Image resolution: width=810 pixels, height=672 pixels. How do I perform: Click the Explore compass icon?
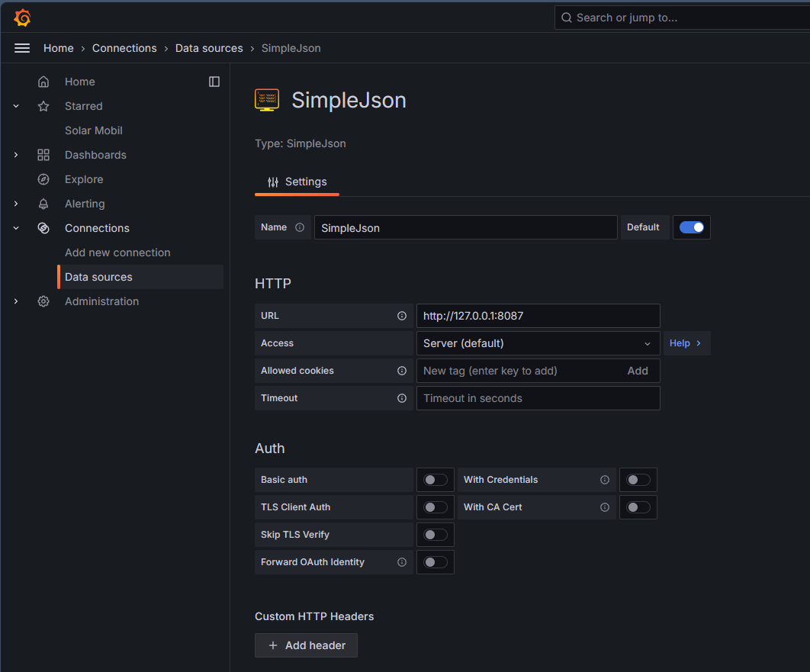(43, 179)
